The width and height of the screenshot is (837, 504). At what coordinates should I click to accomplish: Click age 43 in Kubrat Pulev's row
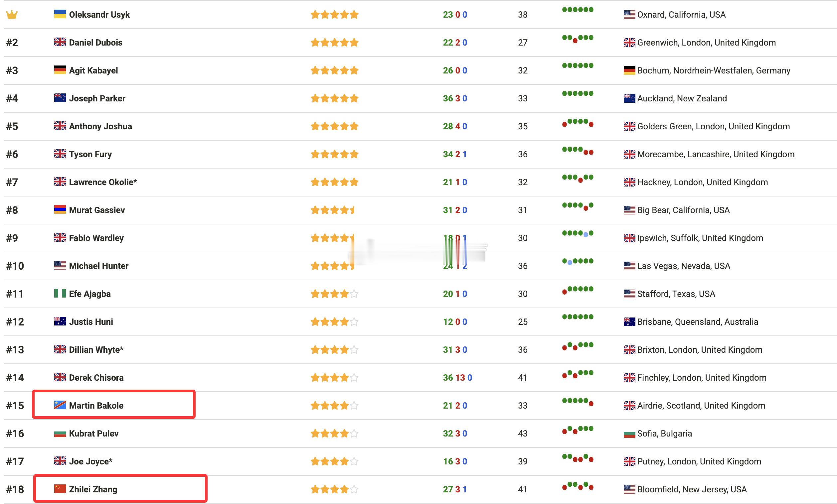pos(522,434)
